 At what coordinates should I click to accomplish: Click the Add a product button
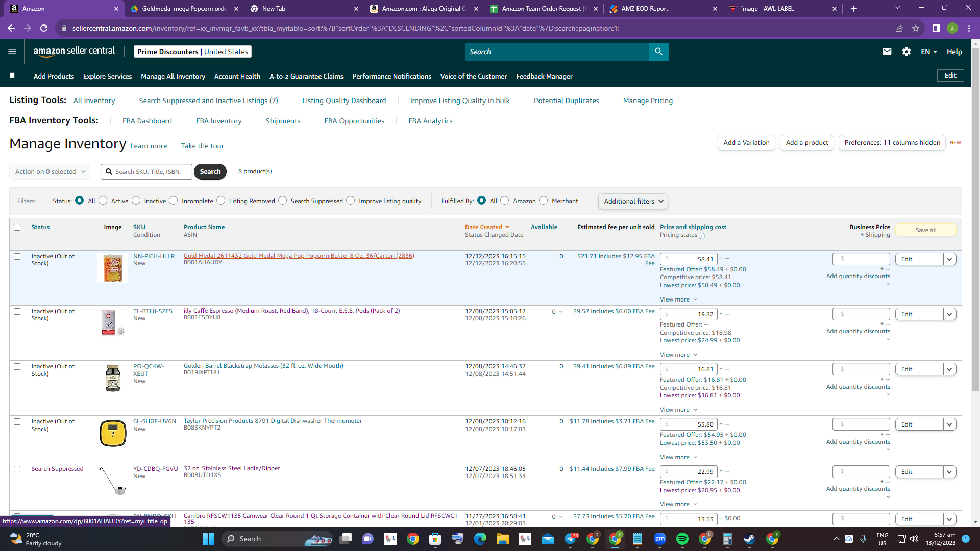tap(807, 143)
